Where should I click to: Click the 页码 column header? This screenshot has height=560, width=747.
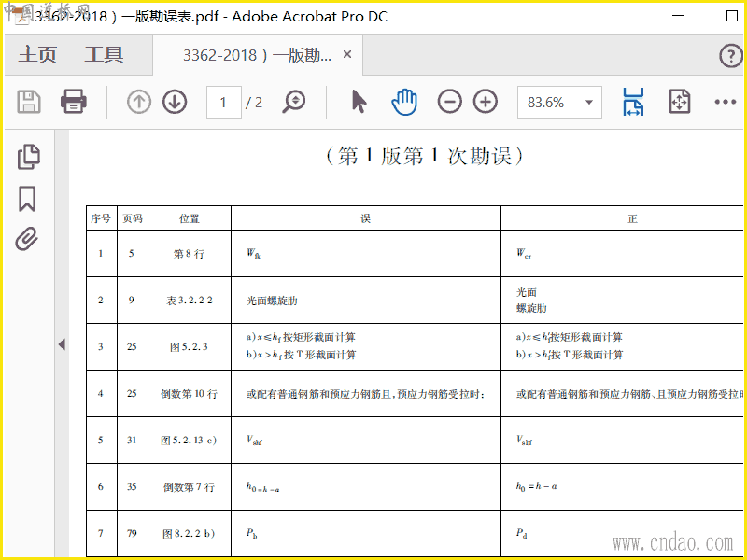coord(133,218)
